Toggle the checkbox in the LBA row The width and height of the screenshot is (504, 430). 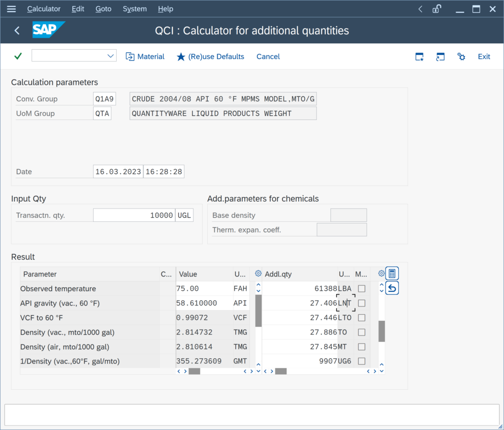[x=362, y=289]
